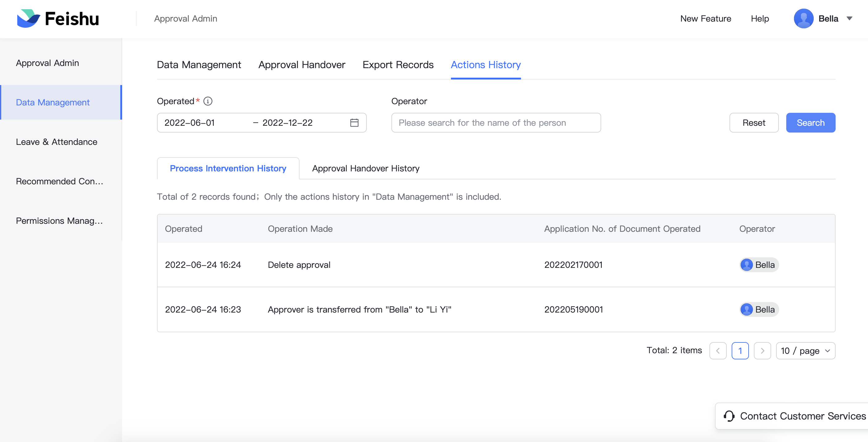
Task: Click the Feishu logo
Action: tap(58, 18)
